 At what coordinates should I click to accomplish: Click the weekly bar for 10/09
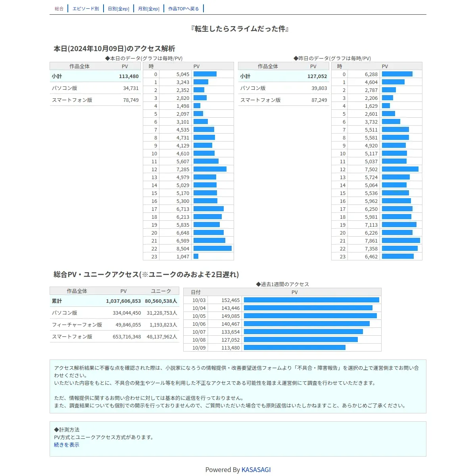pos(295,348)
